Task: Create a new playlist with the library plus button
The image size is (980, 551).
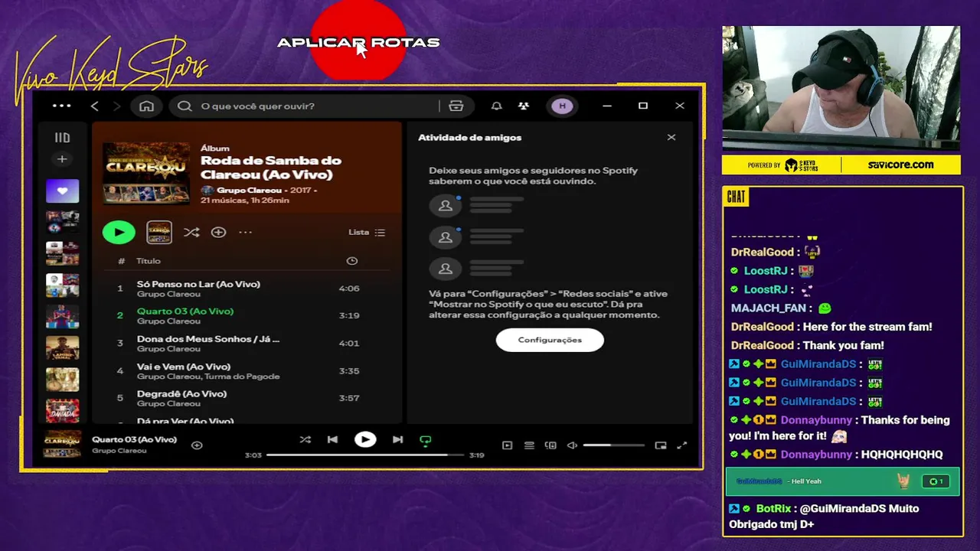Action: 62,159
